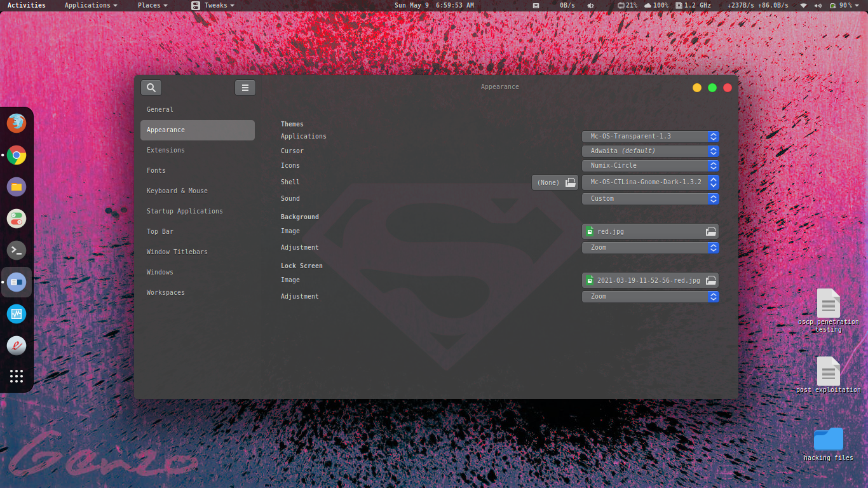Expand the Applications theme dropdown

(x=650, y=137)
